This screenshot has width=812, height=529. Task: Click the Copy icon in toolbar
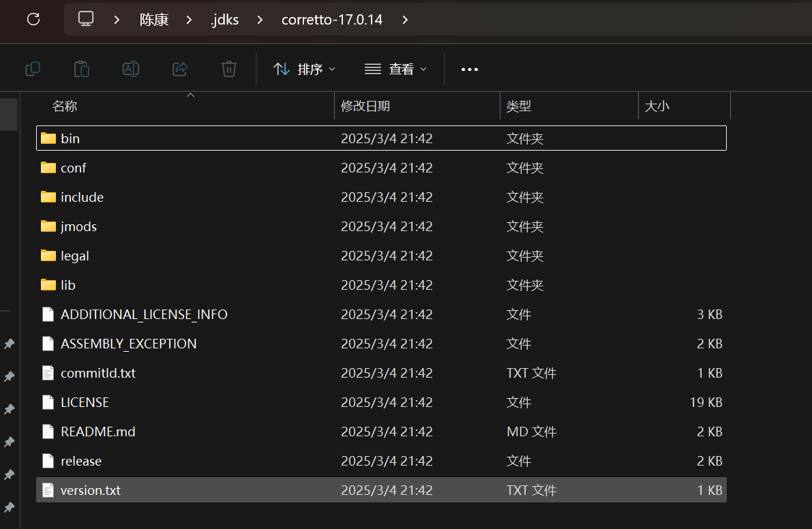coord(33,69)
